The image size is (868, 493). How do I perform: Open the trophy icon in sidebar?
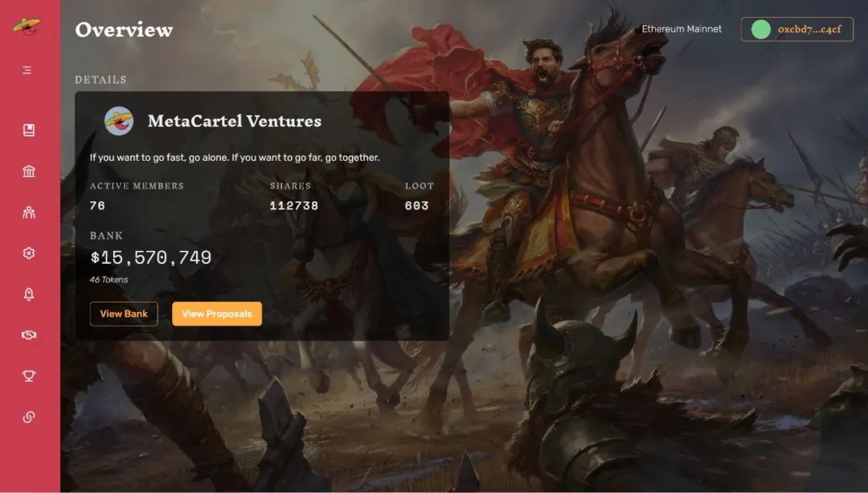coord(29,376)
